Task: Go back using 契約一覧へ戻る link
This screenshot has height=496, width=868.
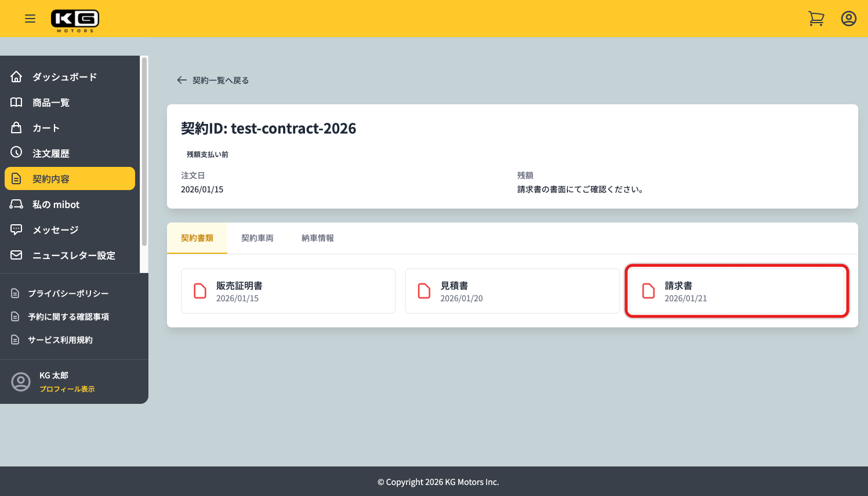Action: pyautogui.click(x=213, y=80)
